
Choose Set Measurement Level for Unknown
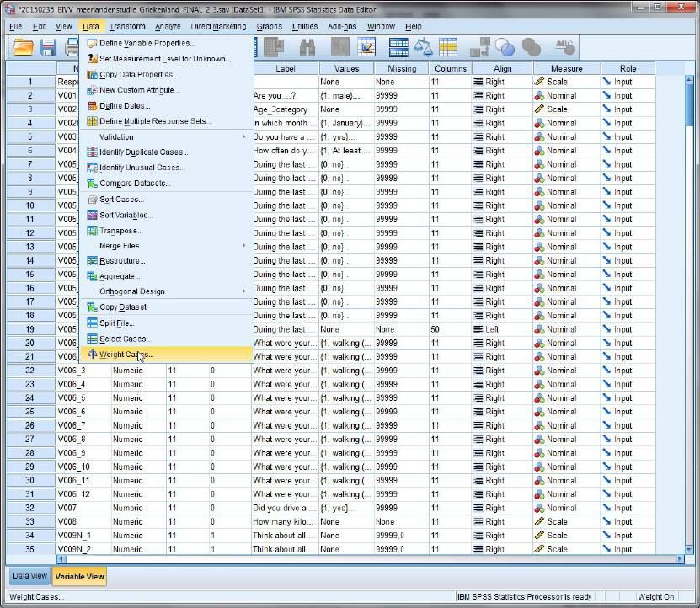click(x=166, y=58)
